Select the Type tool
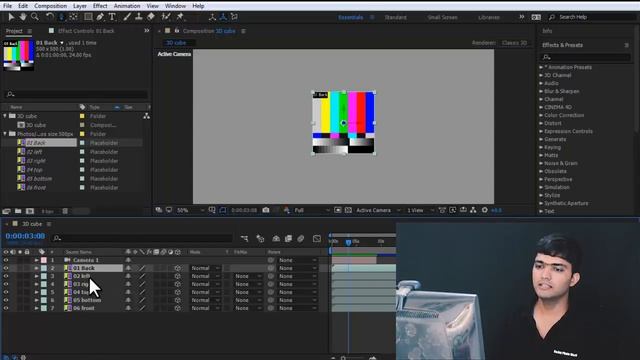Viewport: 640px width, 360px height. point(112,17)
